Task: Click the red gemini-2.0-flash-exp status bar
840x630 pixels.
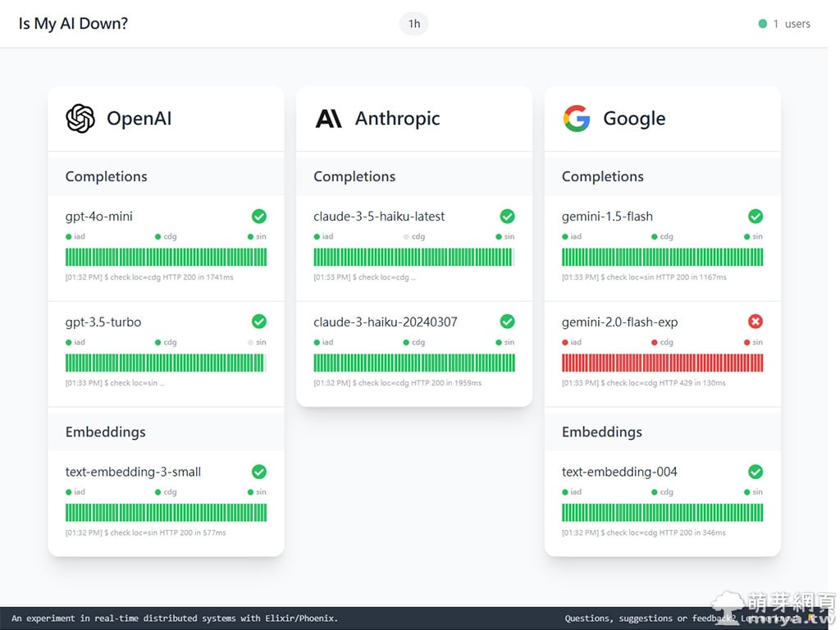Action: 662,363
